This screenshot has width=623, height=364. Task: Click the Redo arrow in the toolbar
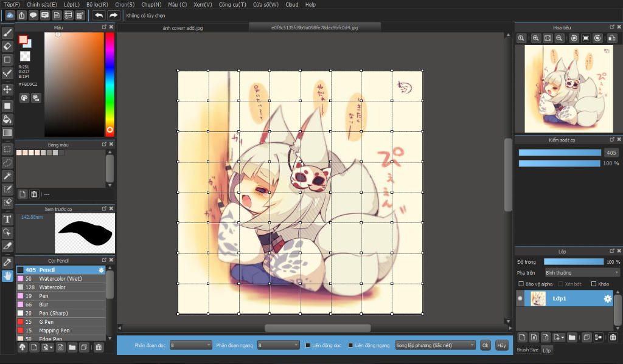click(x=113, y=15)
